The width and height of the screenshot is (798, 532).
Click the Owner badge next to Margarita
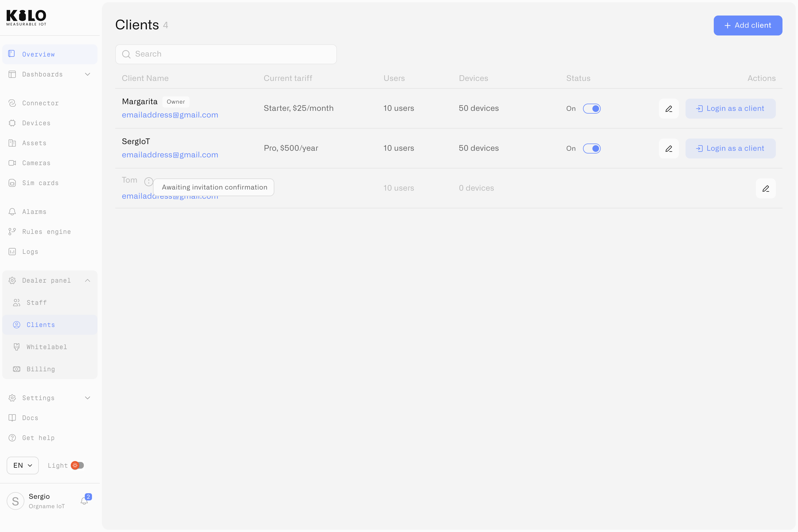(176, 102)
